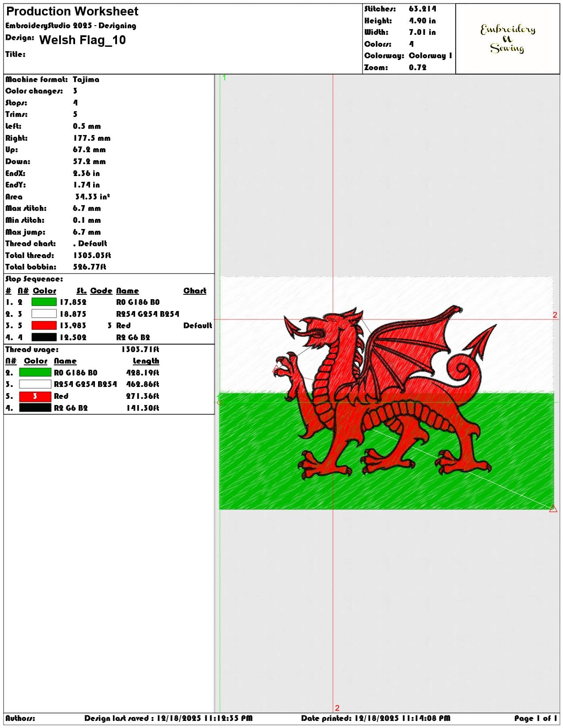Select thread length '141.30ft'

(143, 408)
